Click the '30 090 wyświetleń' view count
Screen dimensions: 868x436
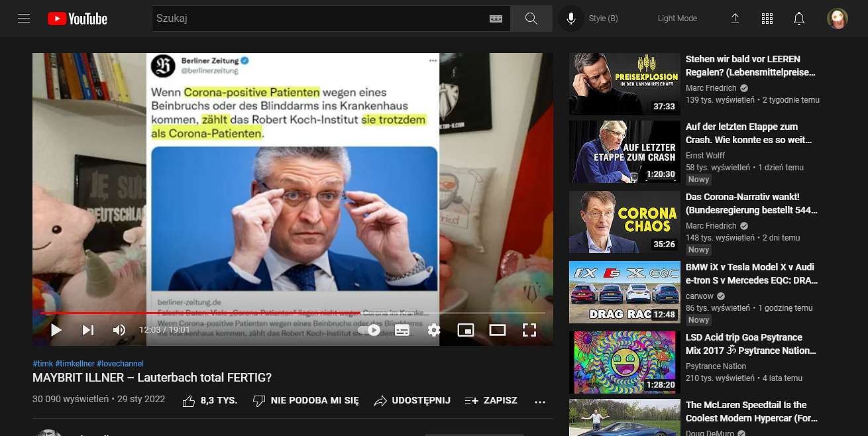point(70,400)
